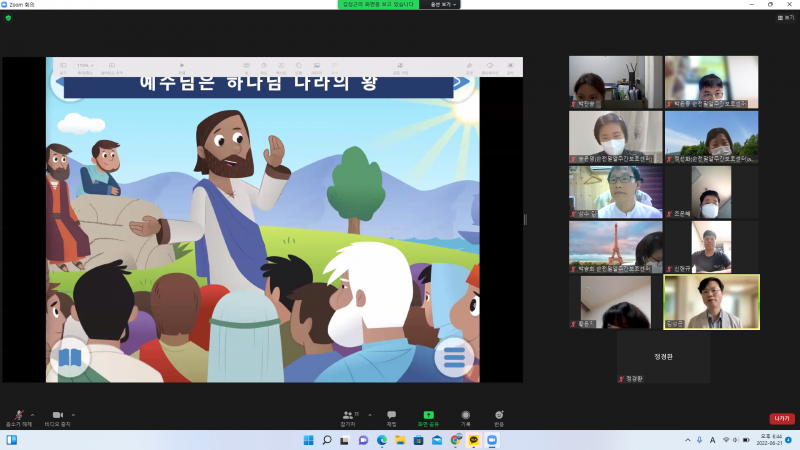
Task: Click the book icon on the slide
Action: pyautogui.click(x=70, y=357)
